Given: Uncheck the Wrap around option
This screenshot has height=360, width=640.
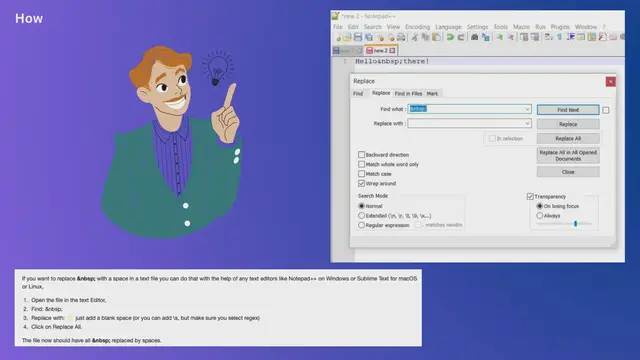Looking at the screenshot, I should pyautogui.click(x=361, y=183).
